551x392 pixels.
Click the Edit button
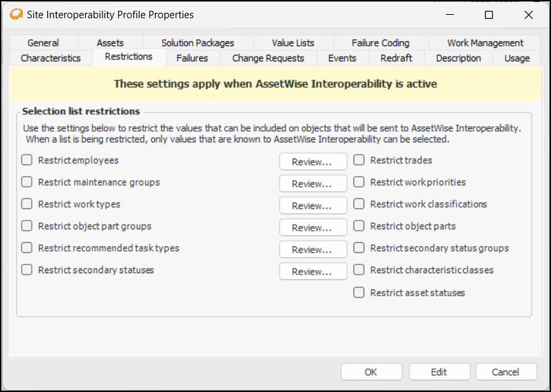[x=438, y=372]
